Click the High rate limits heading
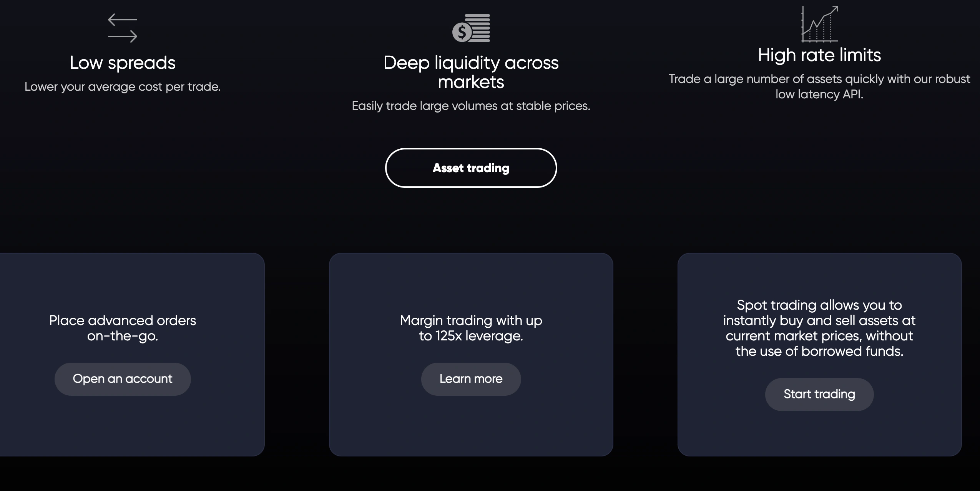Image resolution: width=980 pixels, height=491 pixels. pos(819,55)
